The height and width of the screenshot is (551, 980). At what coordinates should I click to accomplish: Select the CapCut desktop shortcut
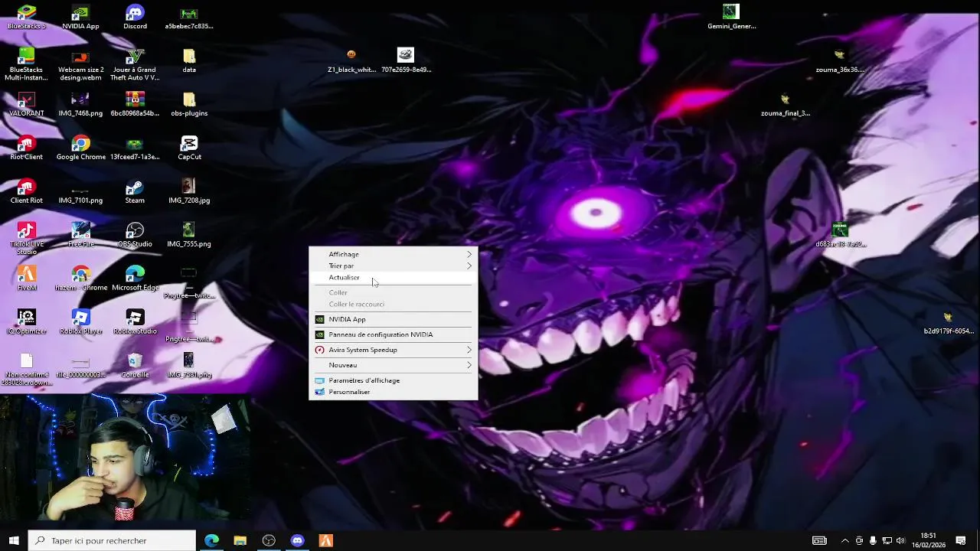[189, 148]
